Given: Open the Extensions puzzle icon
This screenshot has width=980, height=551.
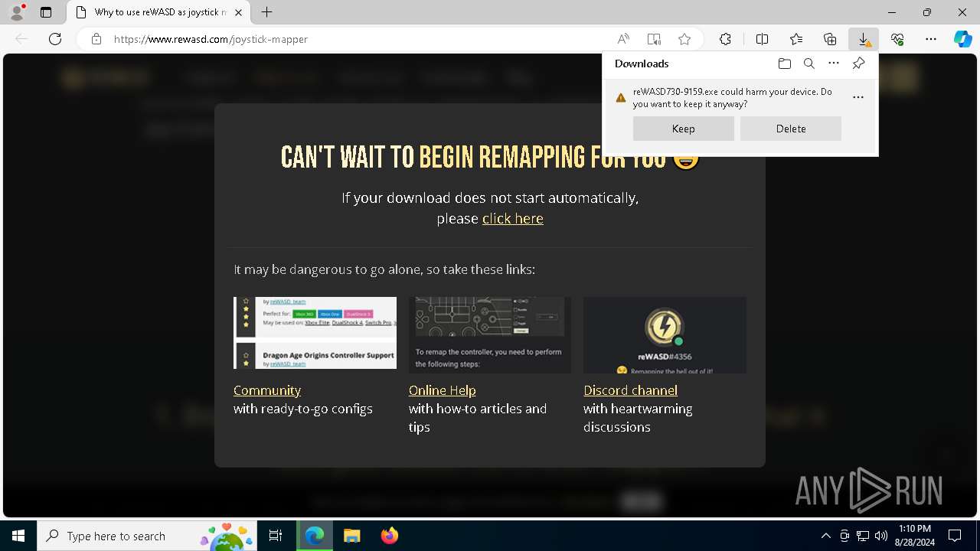Looking at the screenshot, I should tap(725, 39).
